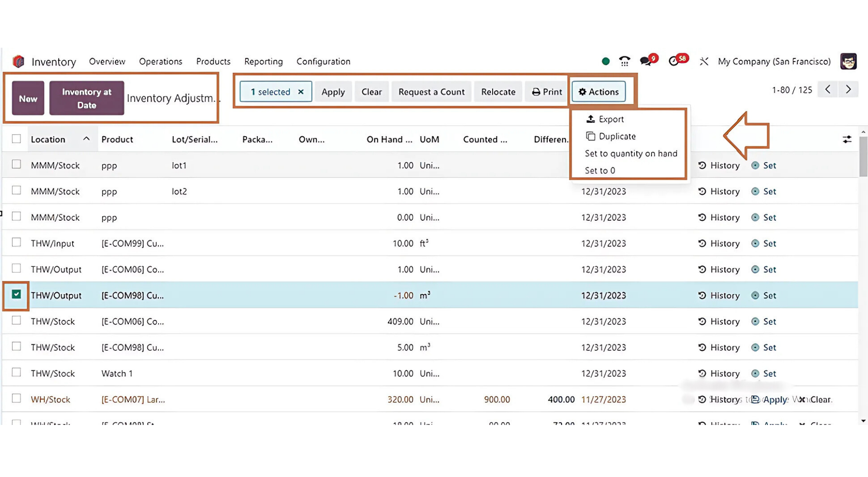
Task: Click the Inventory app logo icon
Action: click(x=18, y=62)
